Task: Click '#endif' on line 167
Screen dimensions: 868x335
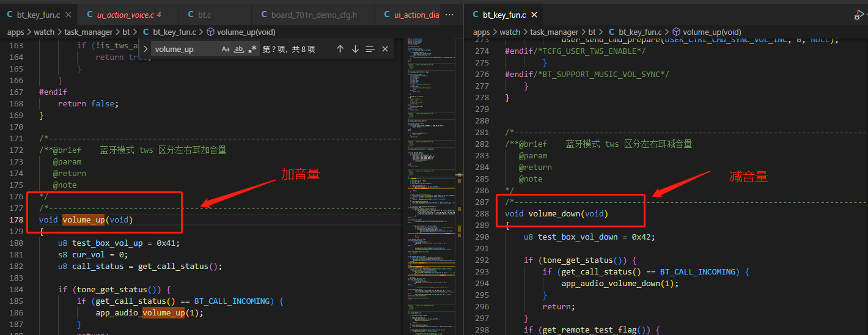Action: coord(53,92)
